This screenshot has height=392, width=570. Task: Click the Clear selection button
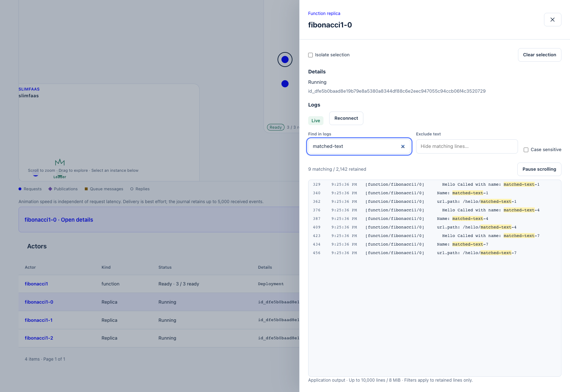tap(539, 55)
